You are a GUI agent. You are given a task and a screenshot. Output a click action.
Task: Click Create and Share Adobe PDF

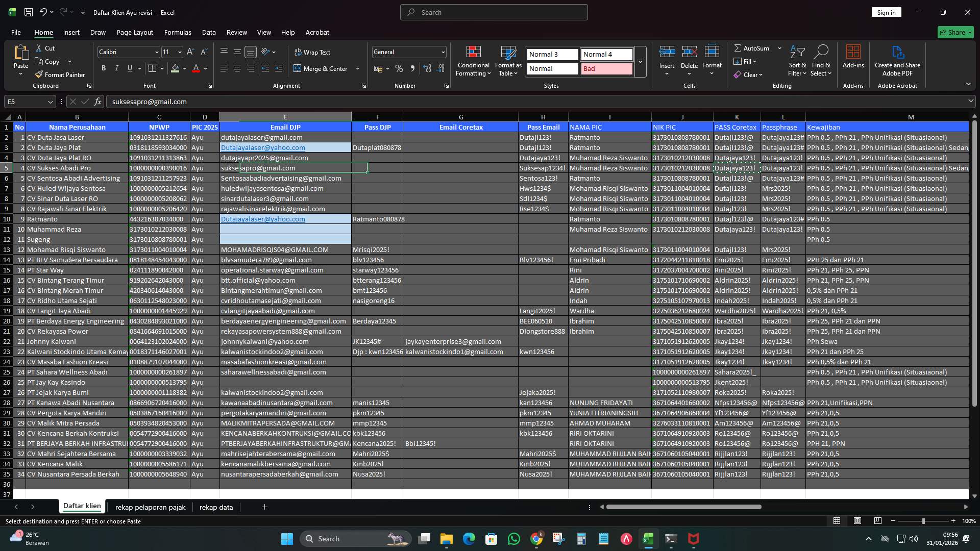(897, 60)
